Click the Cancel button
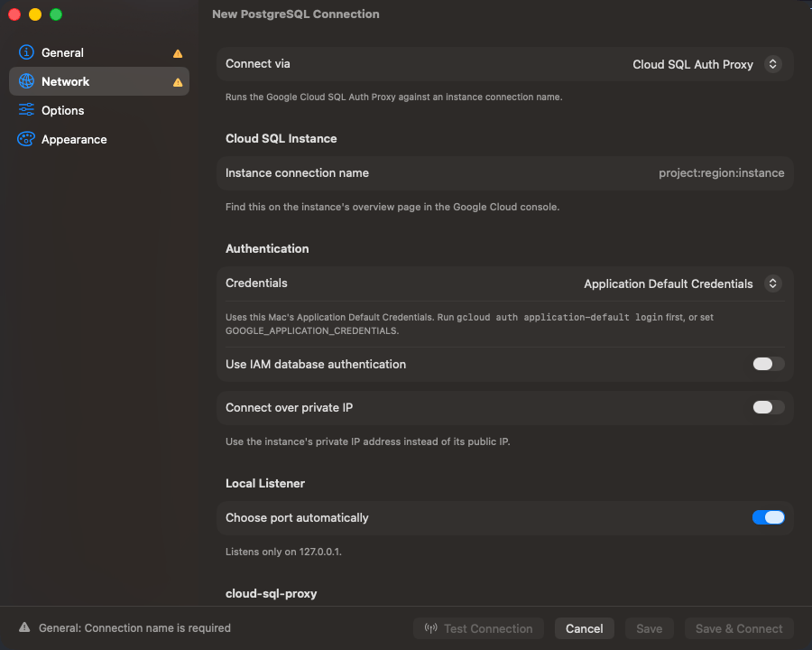 [584, 628]
